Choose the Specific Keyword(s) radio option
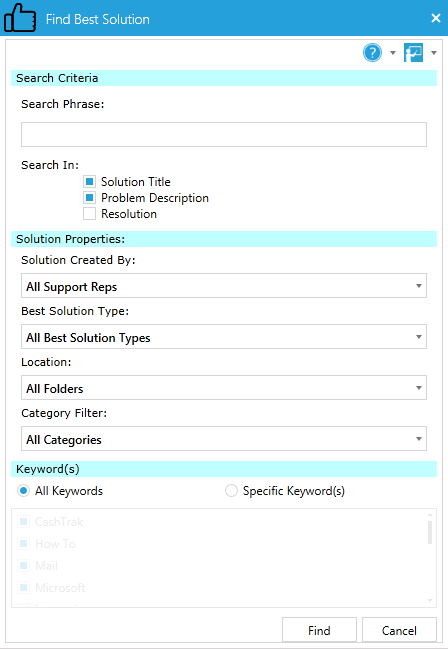 [231, 491]
